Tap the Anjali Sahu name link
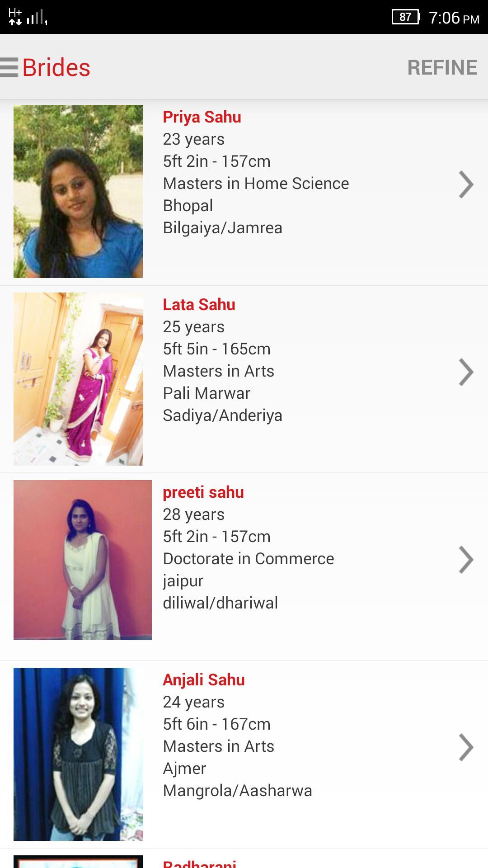Viewport: 488px width, 868px height. tap(204, 680)
